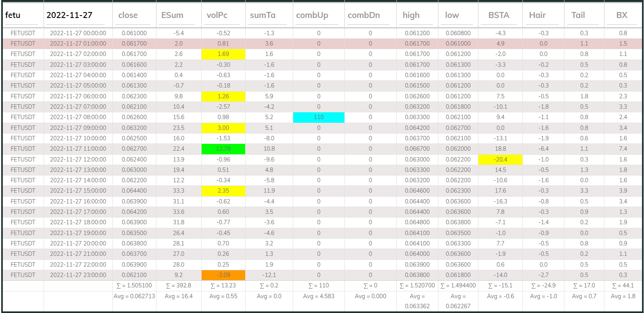644x313 pixels.
Task: Select ESum value 23.5
Action: click(178, 128)
